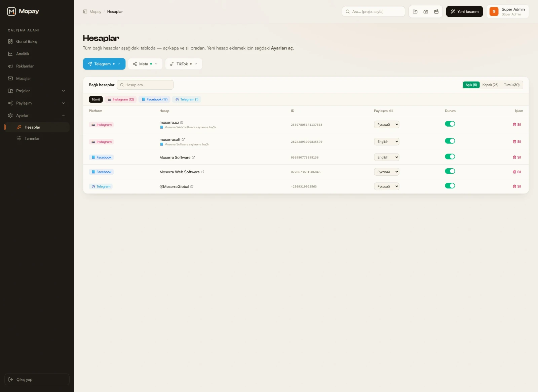Click the Yeni tasarım button
538x392 pixels.
464,11
